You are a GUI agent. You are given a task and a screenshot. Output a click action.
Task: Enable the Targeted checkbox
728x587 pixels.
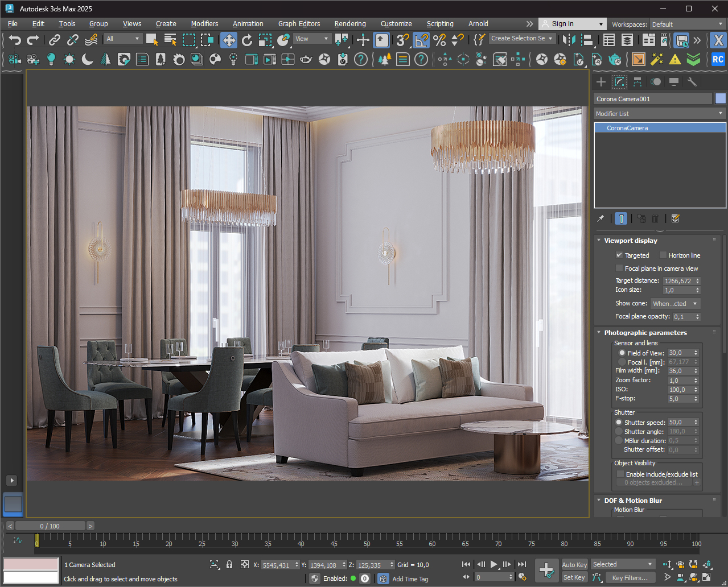(x=619, y=255)
